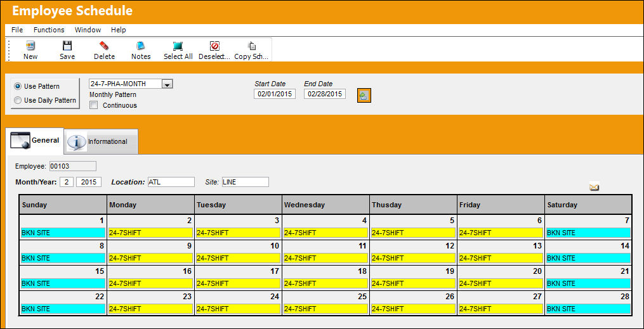
Task: Select BKN SITE entry on Sunday 22
Action: (x=63, y=309)
